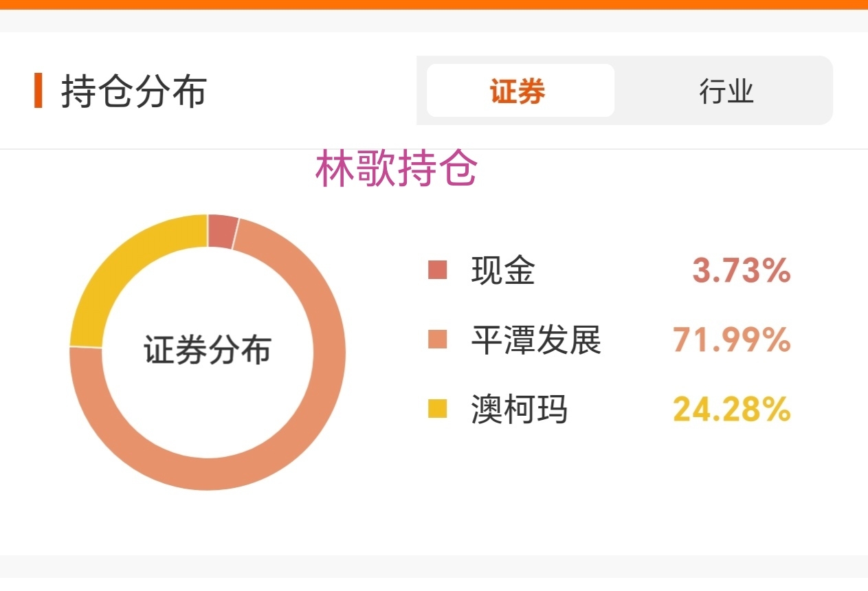The height and width of the screenshot is (591, 868).
Task: Switch to the 行业 tab
Action: (x=726, y=91)
